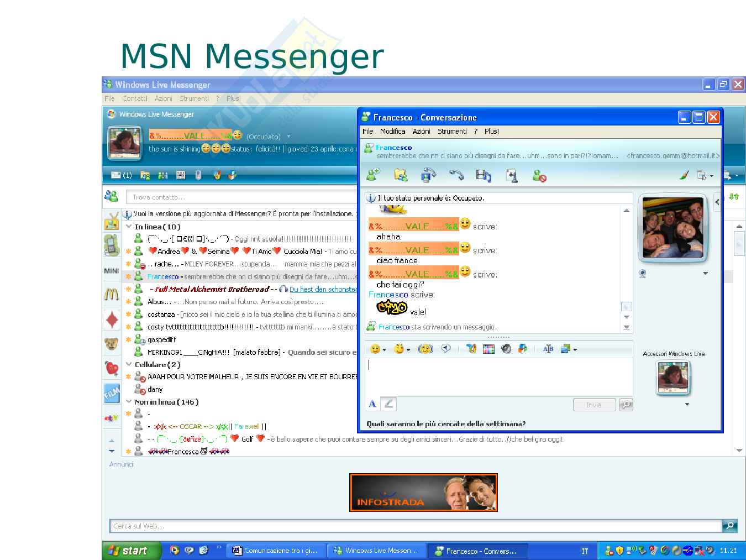746x560 pixels.
Task: Click the add contact icon beside search field
Action: (111, 196)
